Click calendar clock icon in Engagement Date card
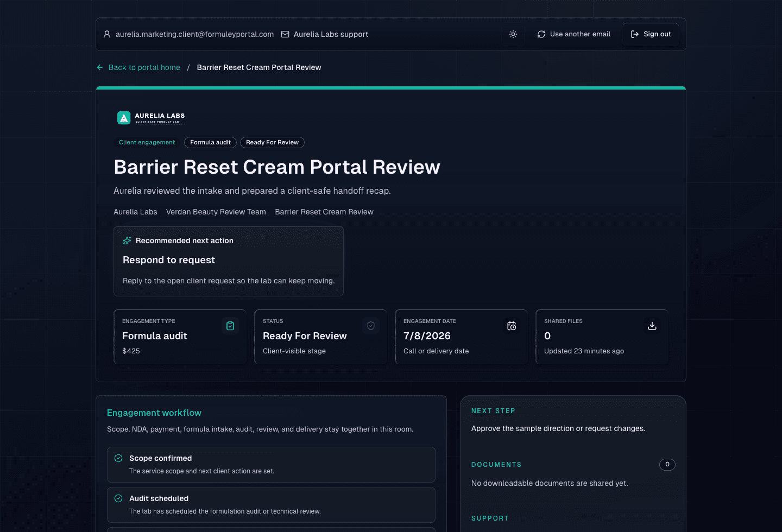 click(x=512, y=326)
